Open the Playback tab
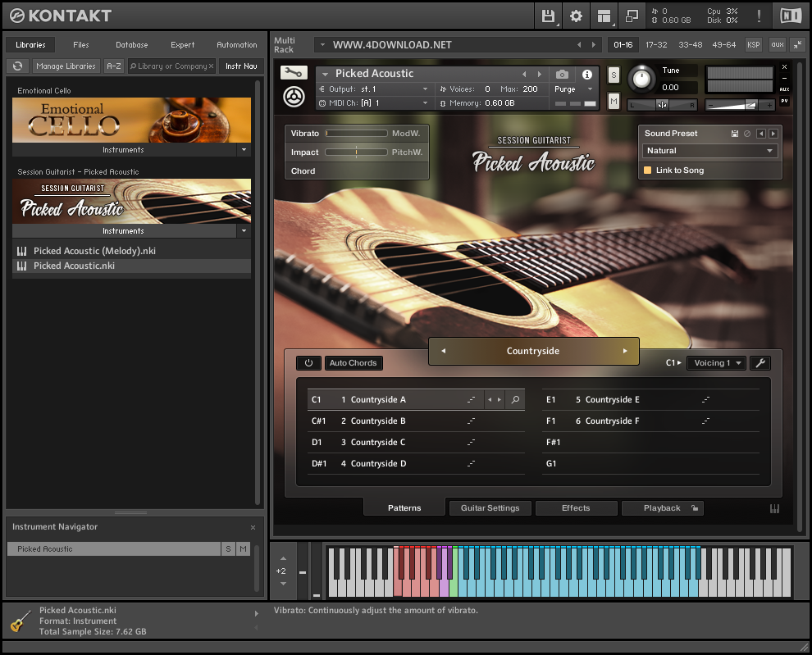Screen dimensions: 812x655 [x=662, y=508]
